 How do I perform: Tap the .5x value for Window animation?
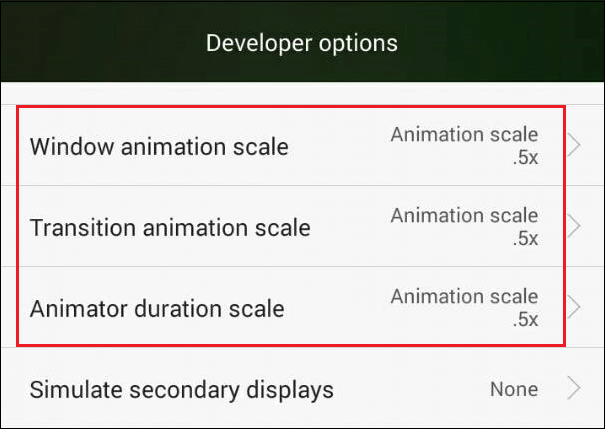click(523, 158)
